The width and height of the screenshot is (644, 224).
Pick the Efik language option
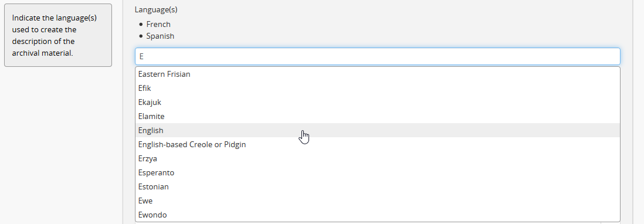[378, 88]
